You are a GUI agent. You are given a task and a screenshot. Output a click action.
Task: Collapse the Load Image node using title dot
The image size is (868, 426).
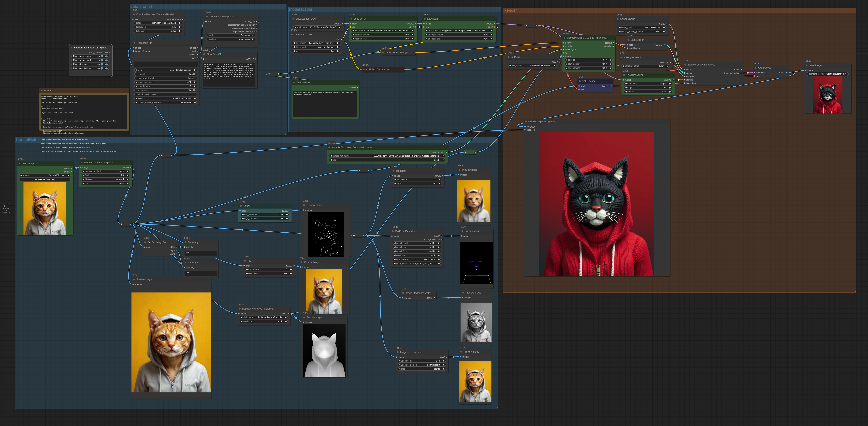tap(20, 164)
